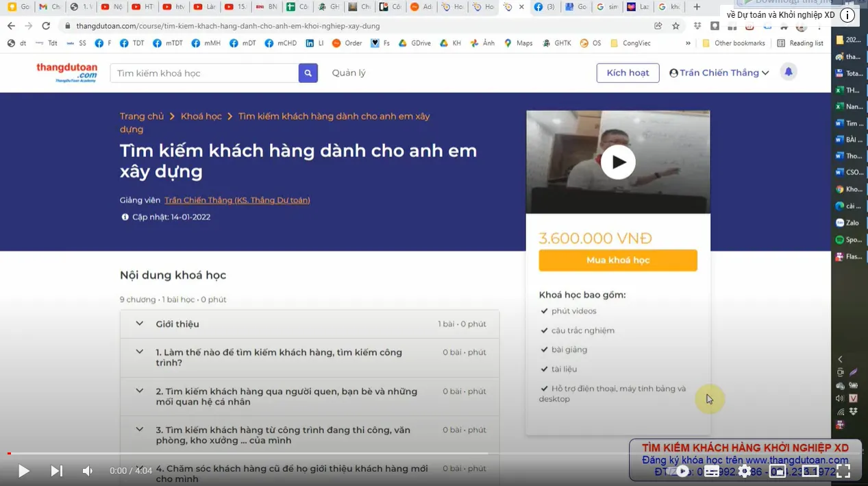868x486 pixels.
Task: Mute the video volume
Action: point(88,471)
